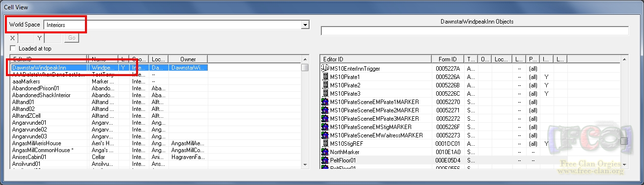Sort objects list by Form ID header

pos(448,59)
